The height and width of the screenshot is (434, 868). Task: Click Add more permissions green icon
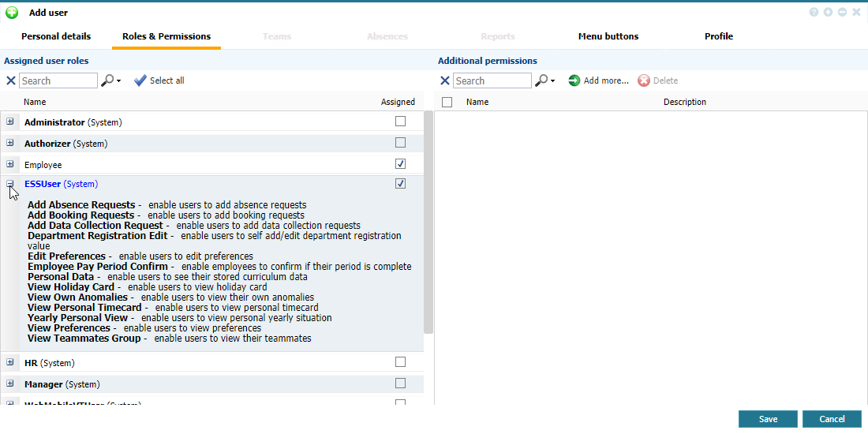pyautogui.click(x=574, y=80)
